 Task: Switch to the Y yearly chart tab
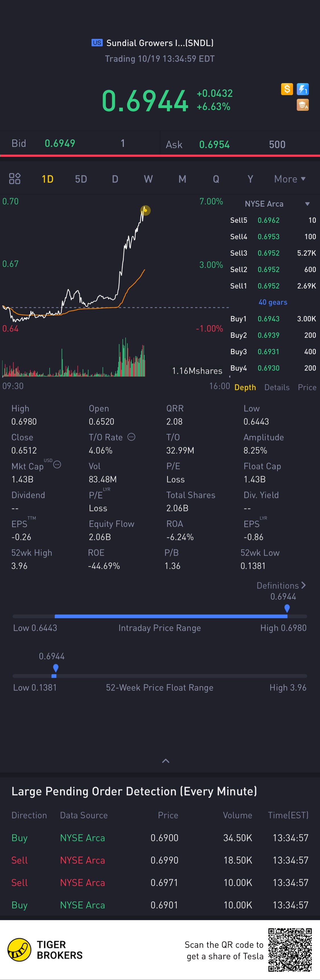[250, 179]
